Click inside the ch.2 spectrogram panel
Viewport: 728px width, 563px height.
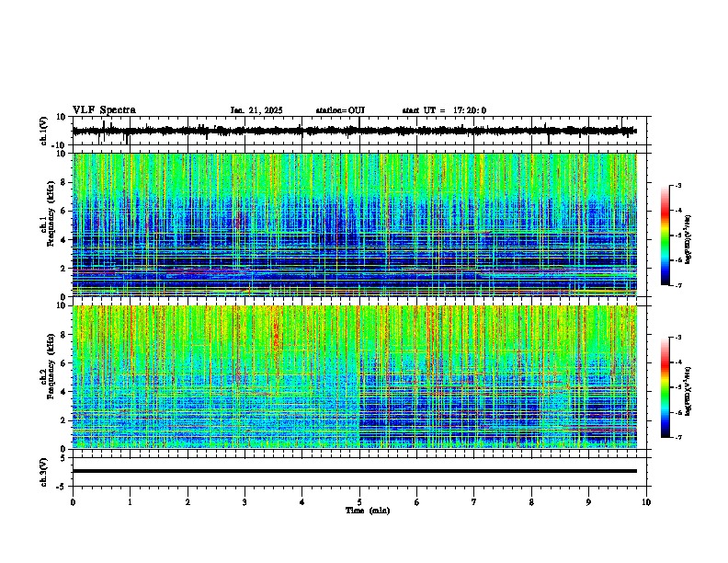[x=355, y=377]
